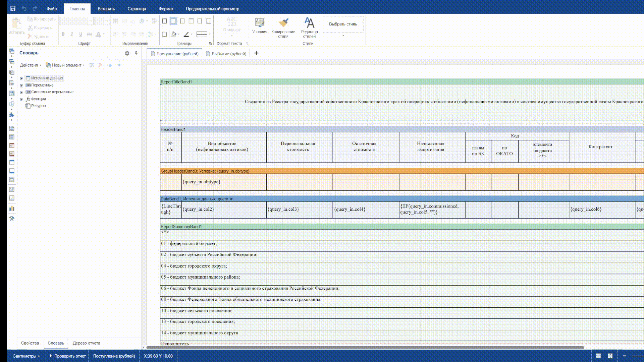
Task: Click the Resources (Ресурсы) document icon
Action: point(28,106)
